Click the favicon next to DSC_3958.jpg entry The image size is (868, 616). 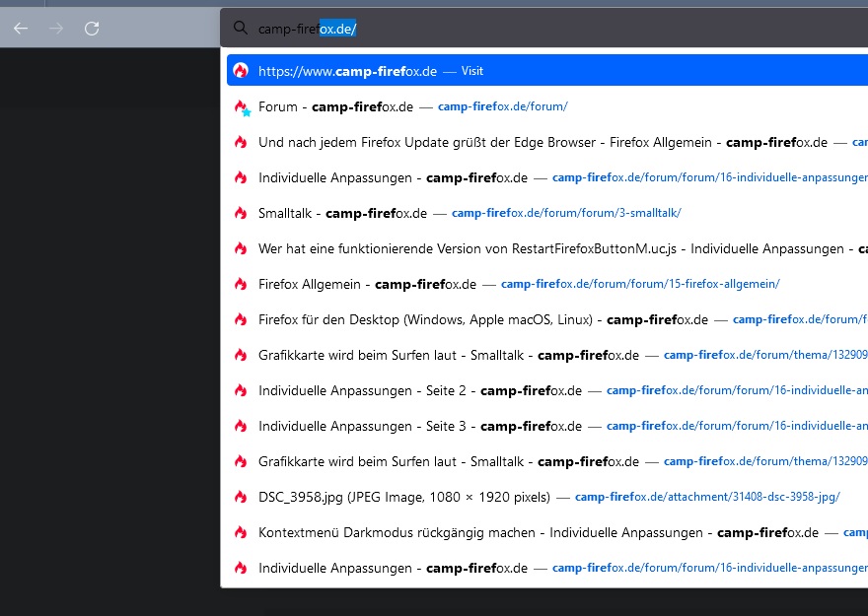241,498
